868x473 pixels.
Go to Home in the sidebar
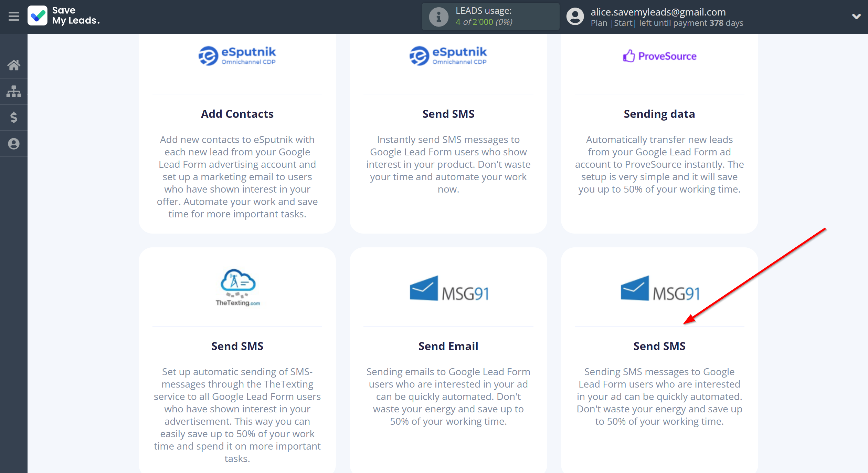pos(14,65)
